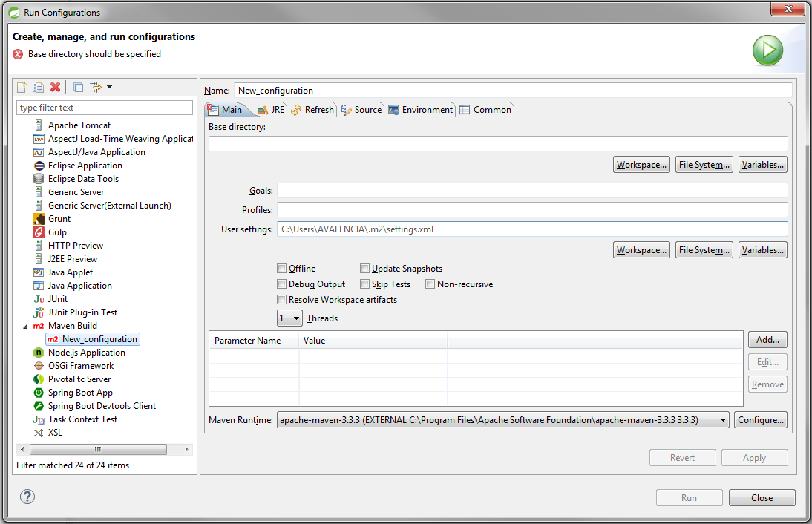Image resolution: width=812 pixels, height=524 pixels.
Task: Click the Profiles input field
Action: (x=532, y=210)
